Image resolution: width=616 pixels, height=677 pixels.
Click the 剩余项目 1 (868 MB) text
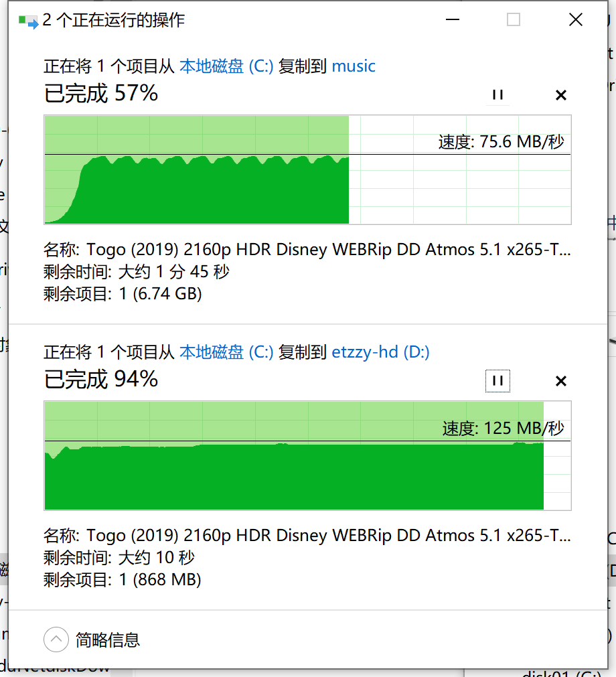pyautogui.click(x=123, y=579)
